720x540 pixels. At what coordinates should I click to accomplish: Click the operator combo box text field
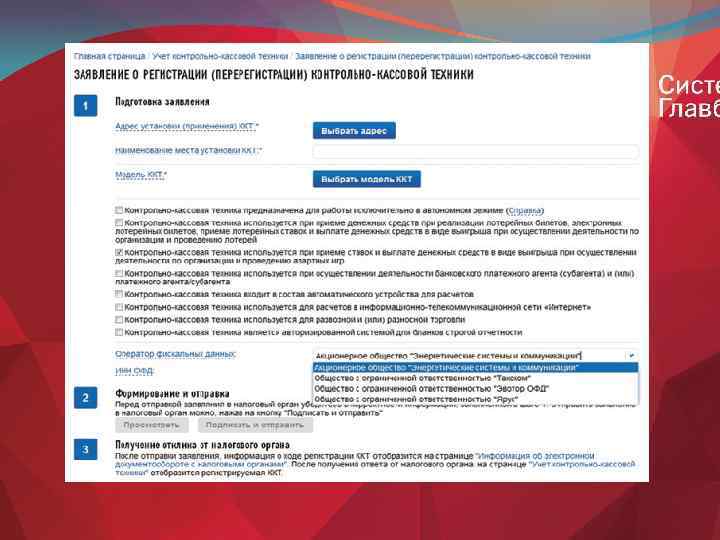pyautogui.click(x=468, y=355)
